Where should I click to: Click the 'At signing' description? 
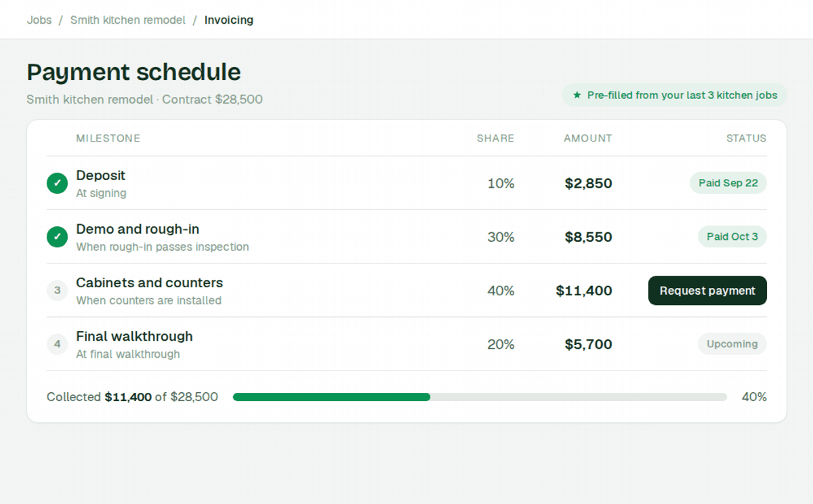point(101,193)
